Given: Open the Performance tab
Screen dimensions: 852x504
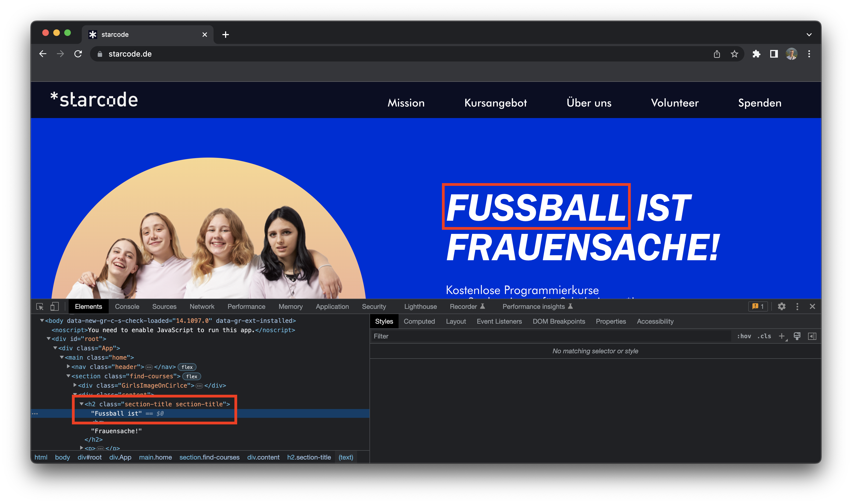Looking at the screenshot, I should click(246, 306).
